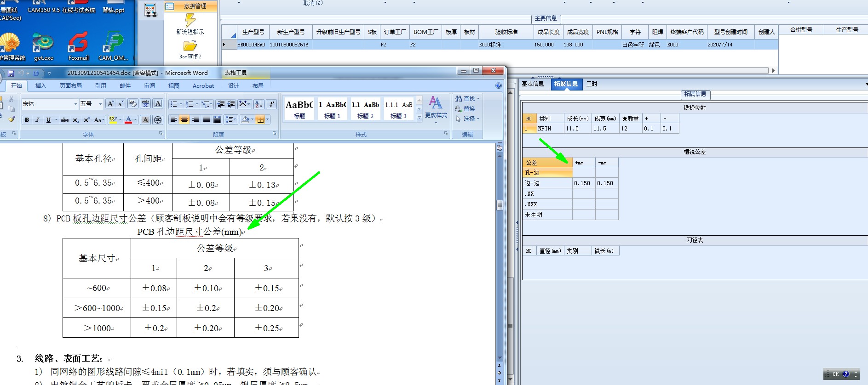
Task: Insert enclosed character (circled 字)
Action: coord(158,120)
